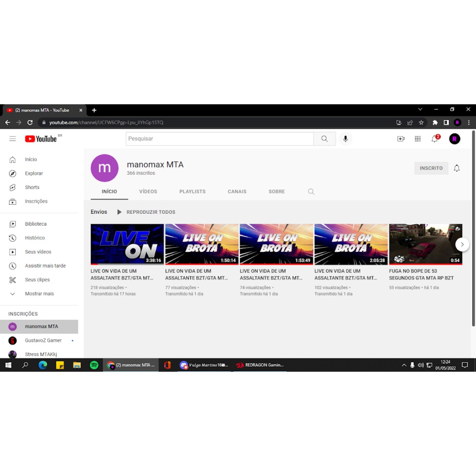Viewport: 476px width, 476px height.
Task: Open account avatar menu in YouTube header
Action: point(454,139)
